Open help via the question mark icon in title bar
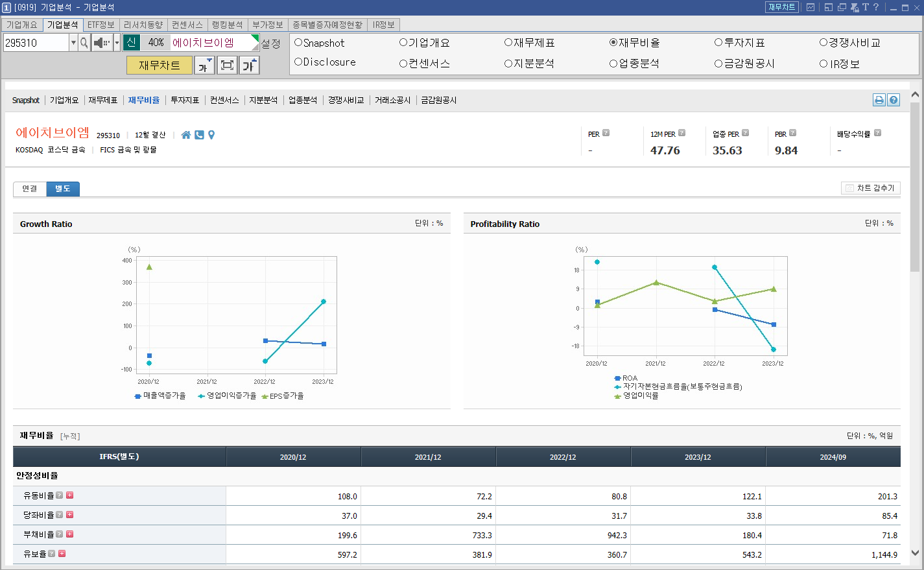This screenshot has width=924, height=570. point(876,7)
